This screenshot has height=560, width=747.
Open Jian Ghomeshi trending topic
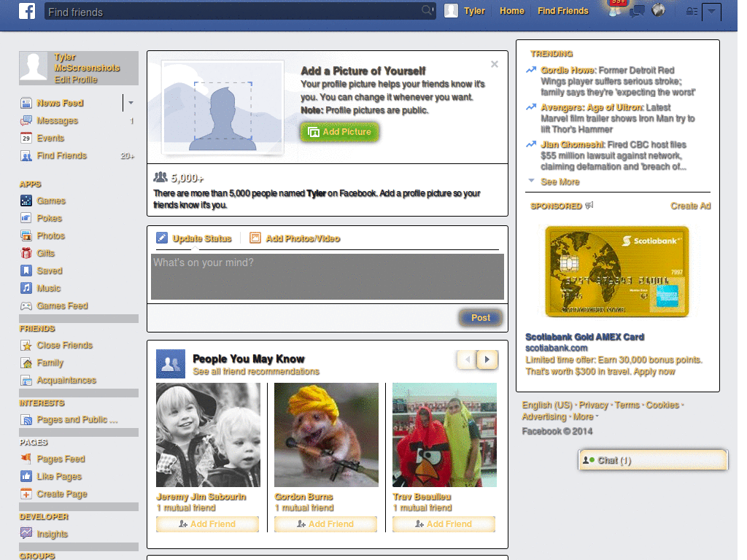click(572, 145)
